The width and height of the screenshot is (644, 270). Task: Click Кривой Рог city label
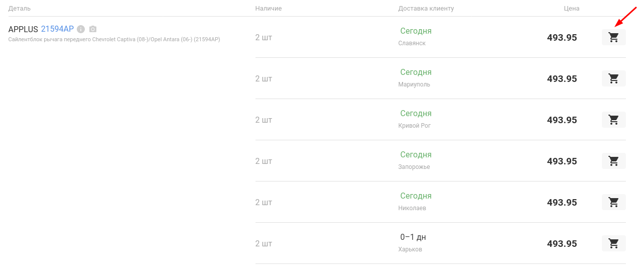pos(415,126)
